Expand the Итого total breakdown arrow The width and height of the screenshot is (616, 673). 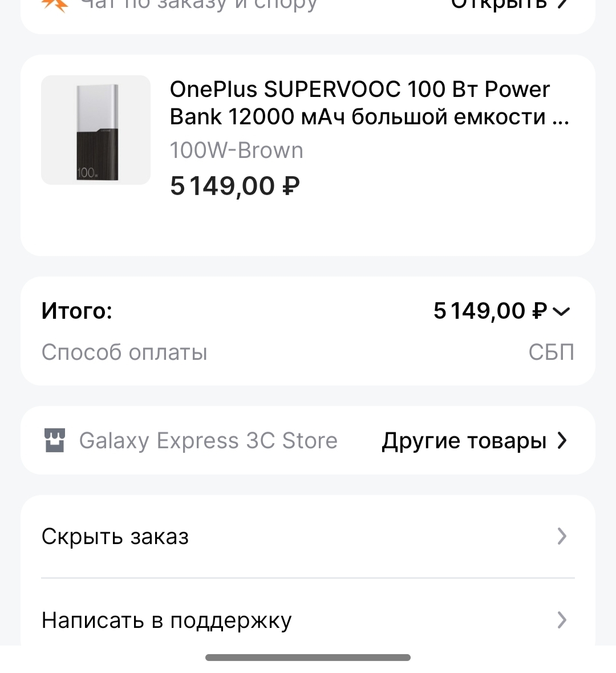[x=562, y=311]
